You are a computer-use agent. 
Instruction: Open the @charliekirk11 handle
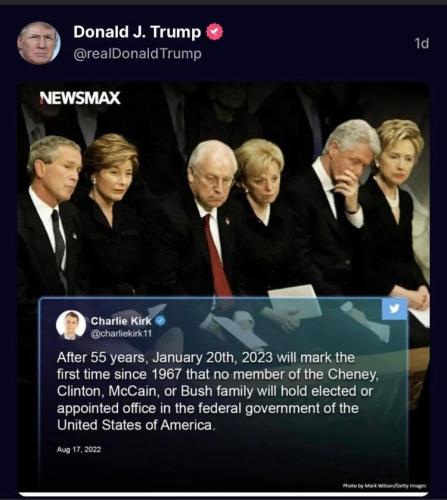pyautogui.click(x=121, y=333)
